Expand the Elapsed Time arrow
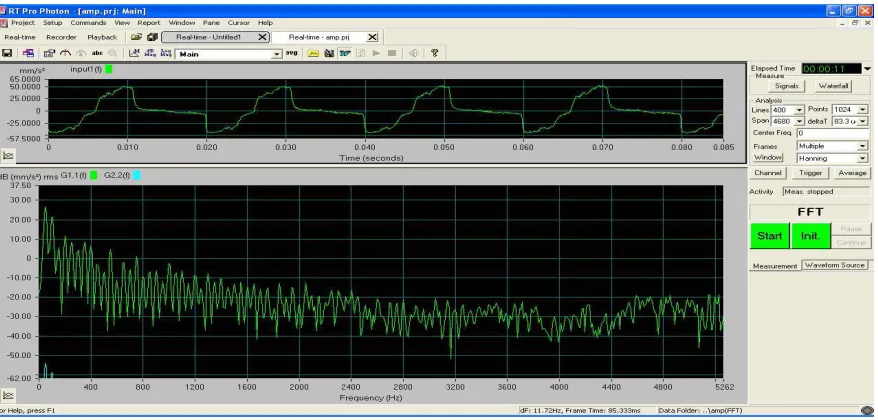 pos(867,69)
